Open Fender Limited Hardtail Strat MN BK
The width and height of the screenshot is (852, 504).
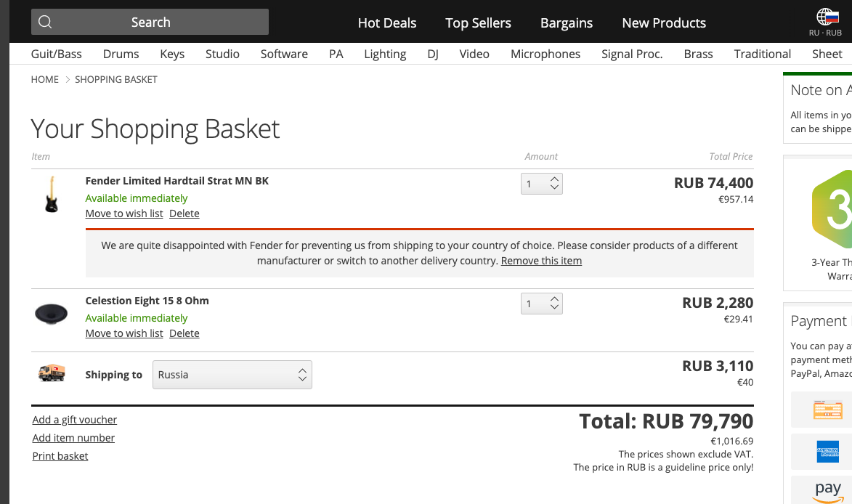click(177, 181)
